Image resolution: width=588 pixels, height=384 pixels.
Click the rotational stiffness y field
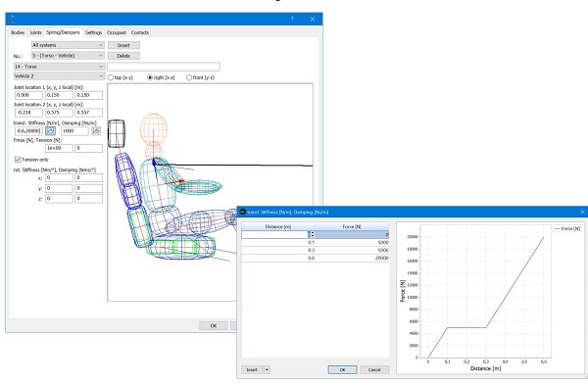pyautogui.click(x=59, y=188)
